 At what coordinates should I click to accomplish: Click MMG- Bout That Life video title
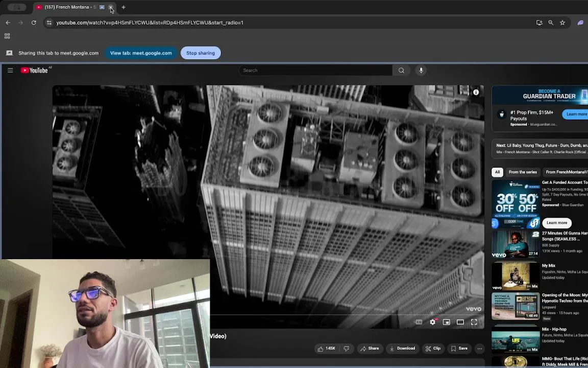565,361
